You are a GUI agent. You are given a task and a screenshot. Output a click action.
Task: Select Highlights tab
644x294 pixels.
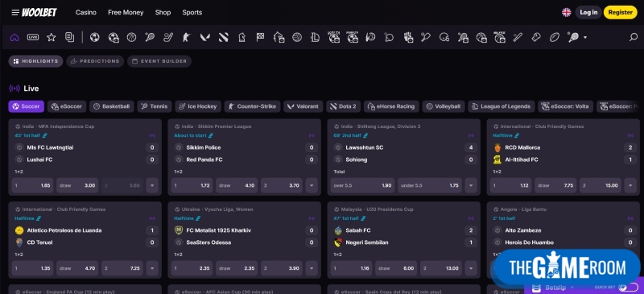pyautogui.click(x=35, y=61)
